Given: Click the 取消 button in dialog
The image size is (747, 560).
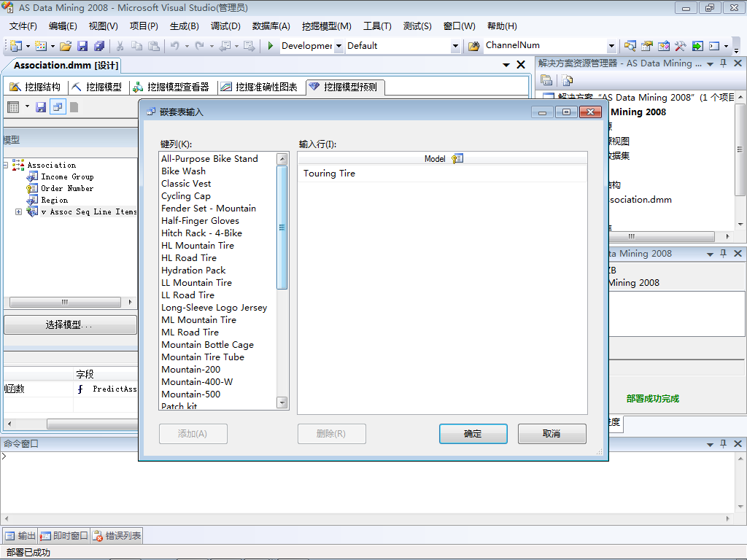Looking at the screenshot, I should 551,434.
